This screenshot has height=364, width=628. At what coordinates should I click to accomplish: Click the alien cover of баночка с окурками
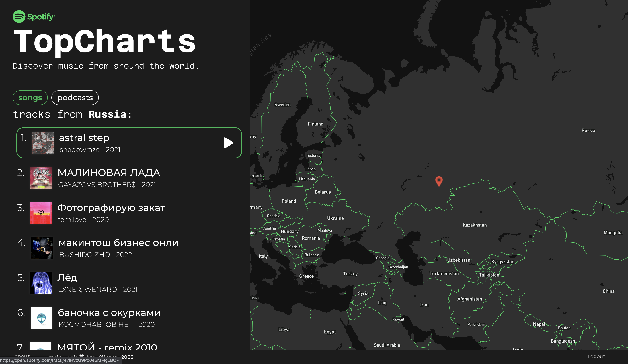click(x=41, y=318)
